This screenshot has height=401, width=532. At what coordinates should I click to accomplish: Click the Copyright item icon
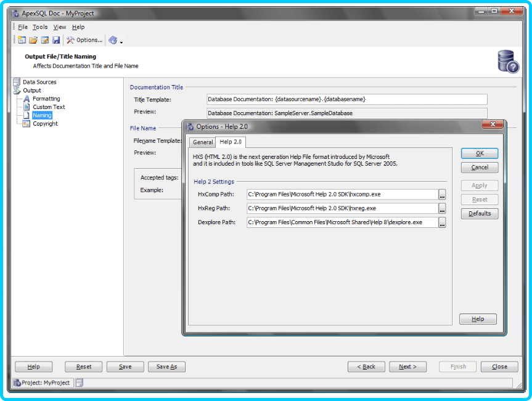(27, 124)
